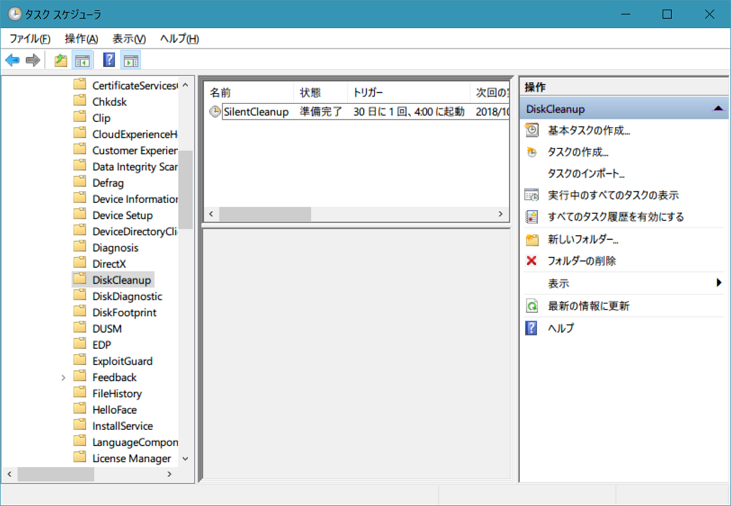Click the Defrag folder icon in tree
Image resolution: width=731 pixels, height=506 pixels.
coord(80,182)
